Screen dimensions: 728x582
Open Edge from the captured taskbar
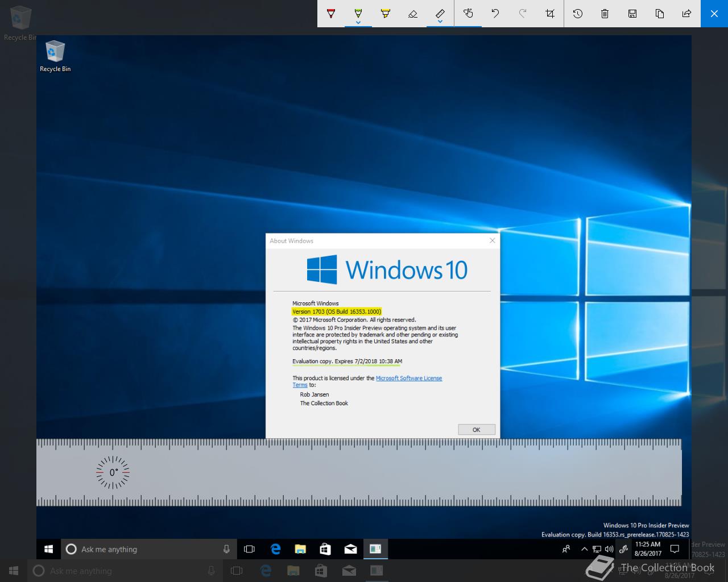tap(276, 549)
